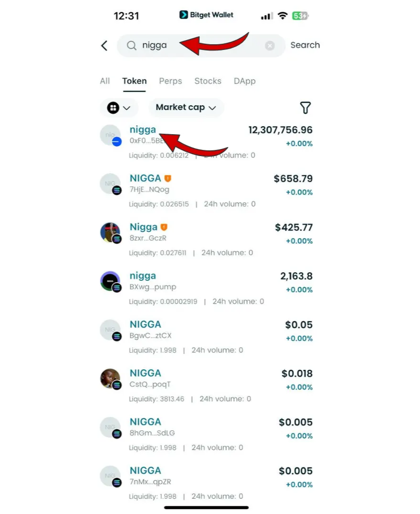Clear the search field with the x icon
This screenshot has width=420, height=514.
point(270,45)
